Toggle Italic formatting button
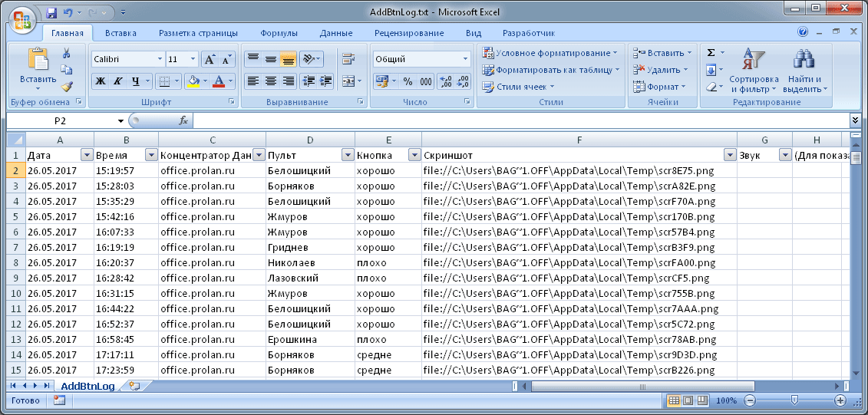The height and width of the screenshot is (415, 868). click(117, 81)
